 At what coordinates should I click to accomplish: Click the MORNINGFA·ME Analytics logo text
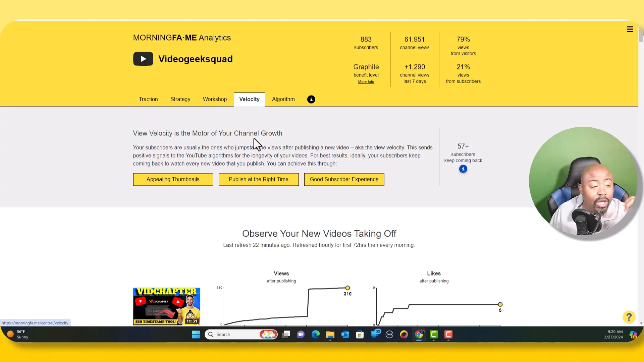182,38
